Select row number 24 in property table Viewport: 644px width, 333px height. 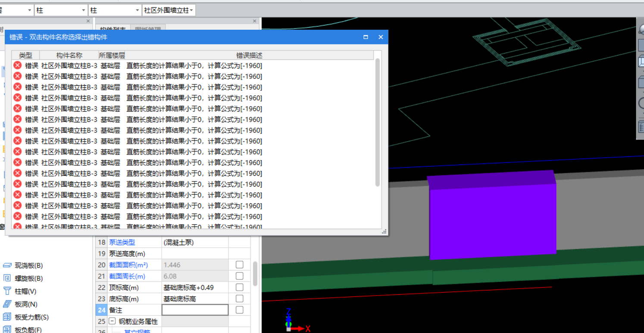point(101,310)
